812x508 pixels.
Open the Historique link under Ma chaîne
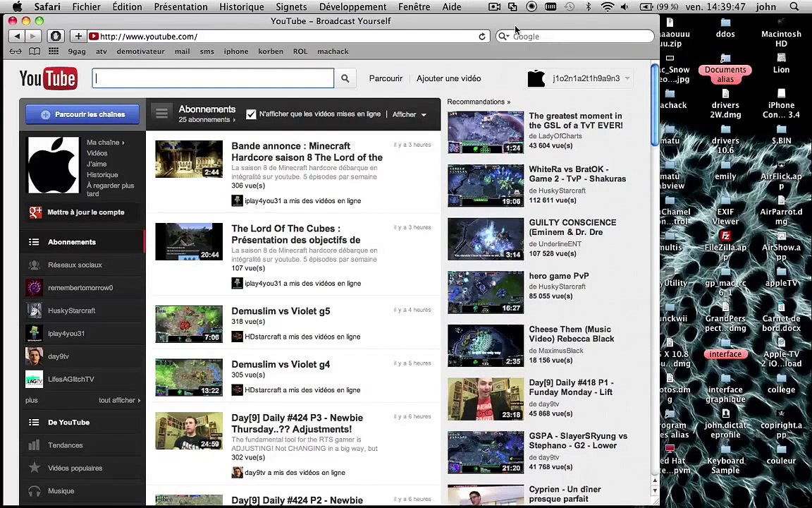pos(102,175)
